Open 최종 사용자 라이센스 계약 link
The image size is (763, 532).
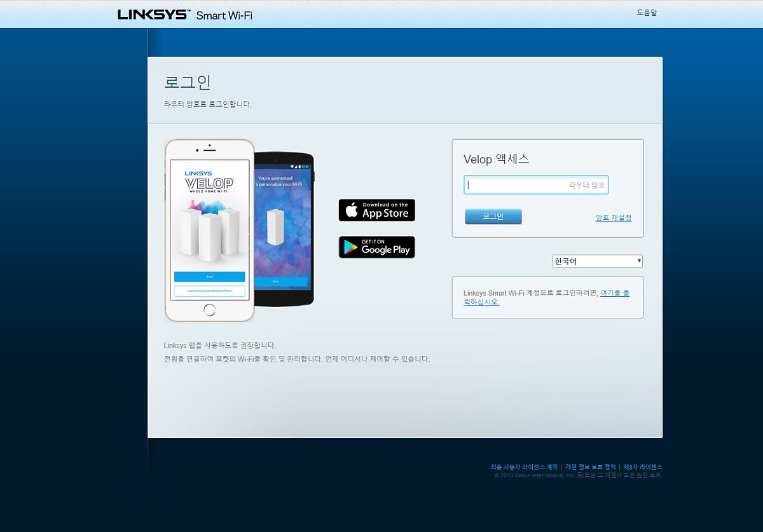pyautogui.click(x=524, y=467)
